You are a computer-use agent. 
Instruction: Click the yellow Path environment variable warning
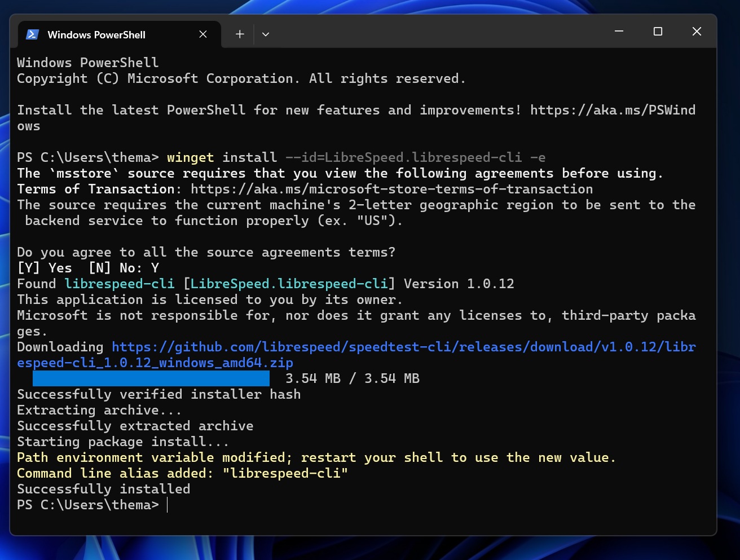[316, 457]
